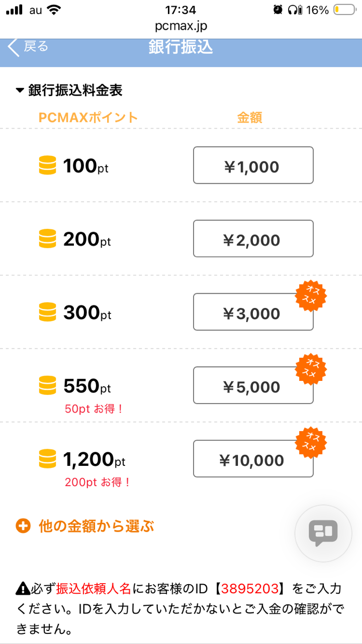
Task: Tap the recommended badge on ¥10,000
Action: pyautogui.click(x=310, y=443)
